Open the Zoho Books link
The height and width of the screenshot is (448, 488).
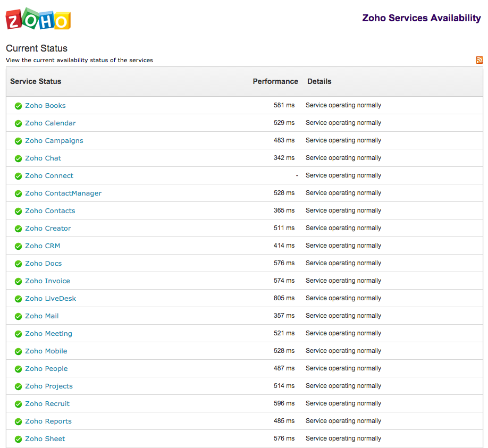click(x=45, y=105)
